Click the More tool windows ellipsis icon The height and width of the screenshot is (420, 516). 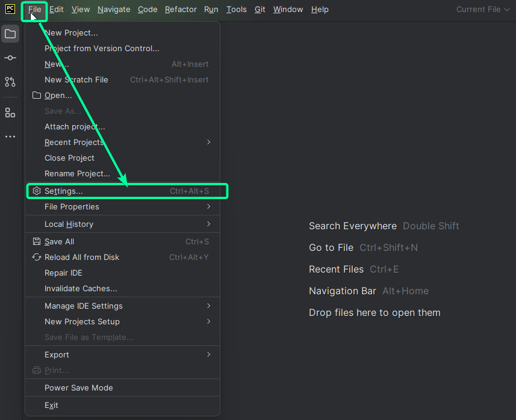point(10,137)
